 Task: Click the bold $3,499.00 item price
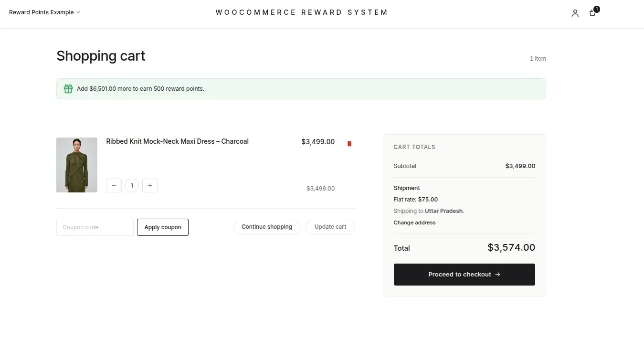click(x=318, y=142)
